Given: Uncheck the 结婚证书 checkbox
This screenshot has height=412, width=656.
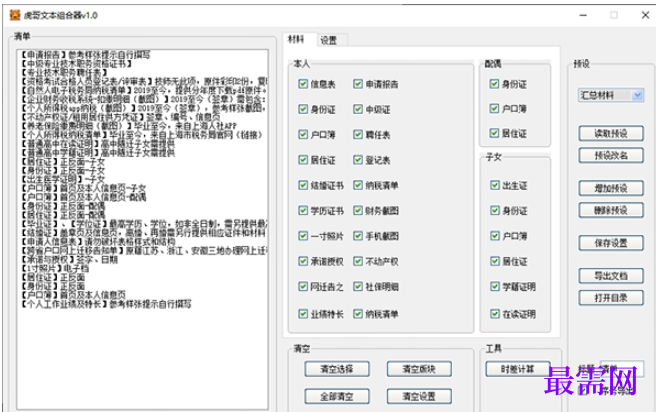Looking at the screenshot, I should tap(303, 185).
